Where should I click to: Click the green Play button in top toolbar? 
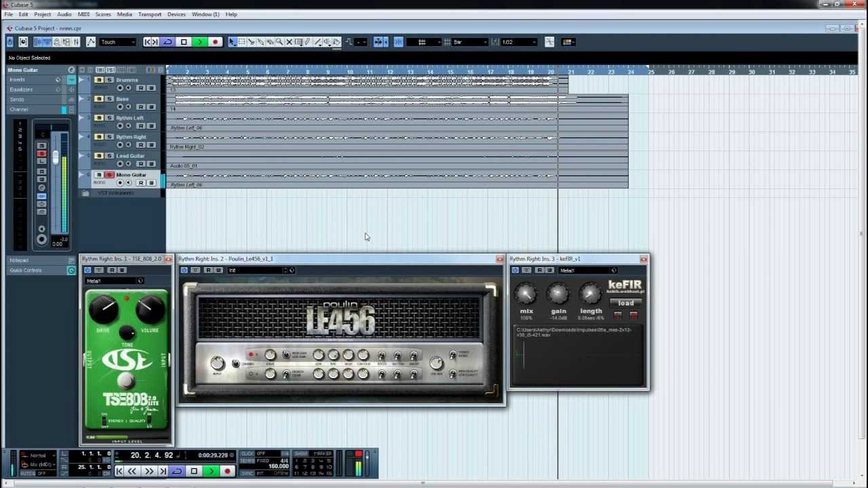[200, 42]
